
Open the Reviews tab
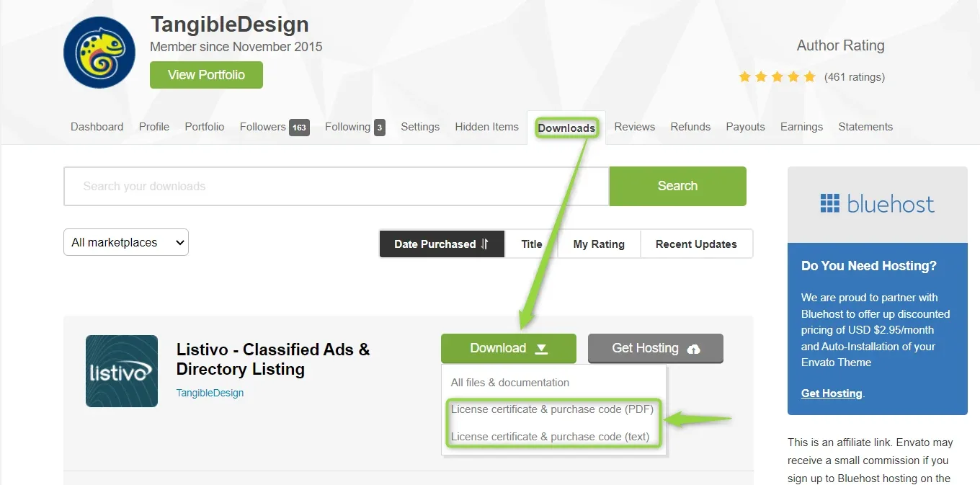[x=634, y=127]
